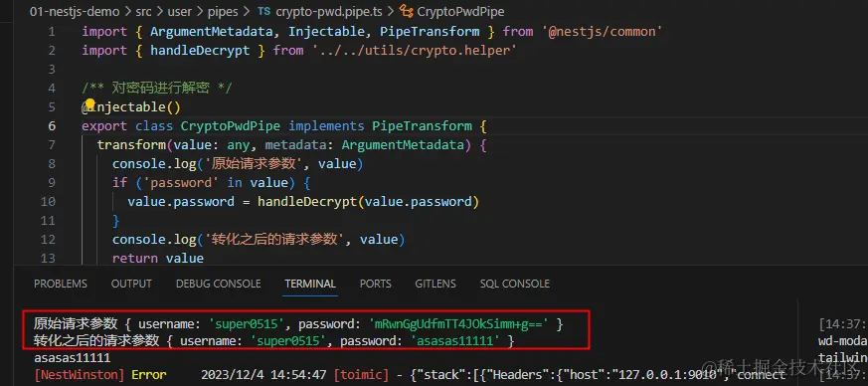Click 'return value' on line 13
Viewport: 868px width, 386px height.
tap(158, 258)
